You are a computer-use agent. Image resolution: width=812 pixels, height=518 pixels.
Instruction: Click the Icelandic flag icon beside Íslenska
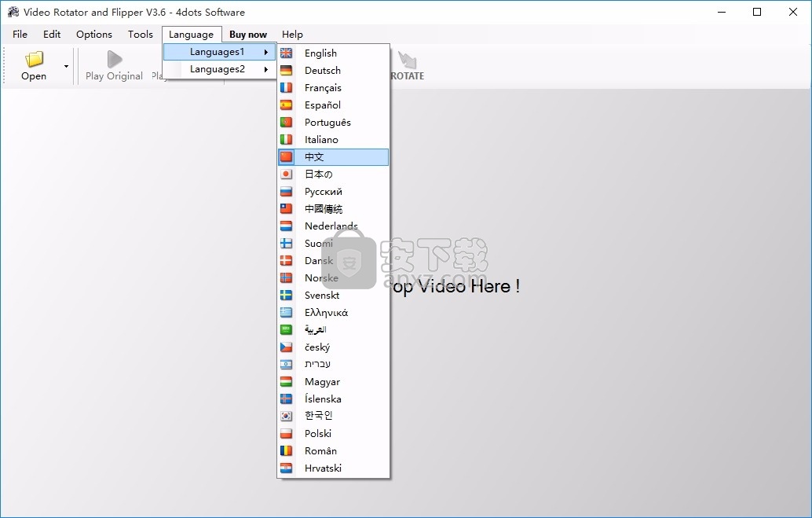pyautogui.click(x=286, y=399)
